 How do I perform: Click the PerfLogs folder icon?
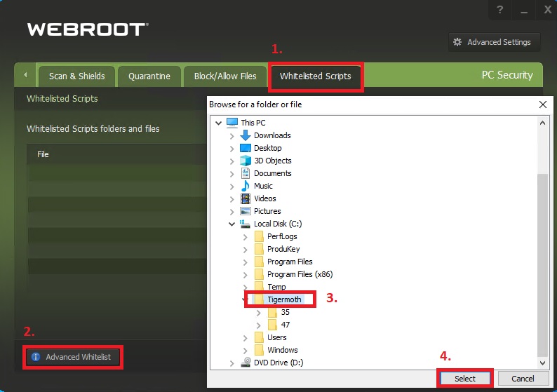click(x=259, y=236)
